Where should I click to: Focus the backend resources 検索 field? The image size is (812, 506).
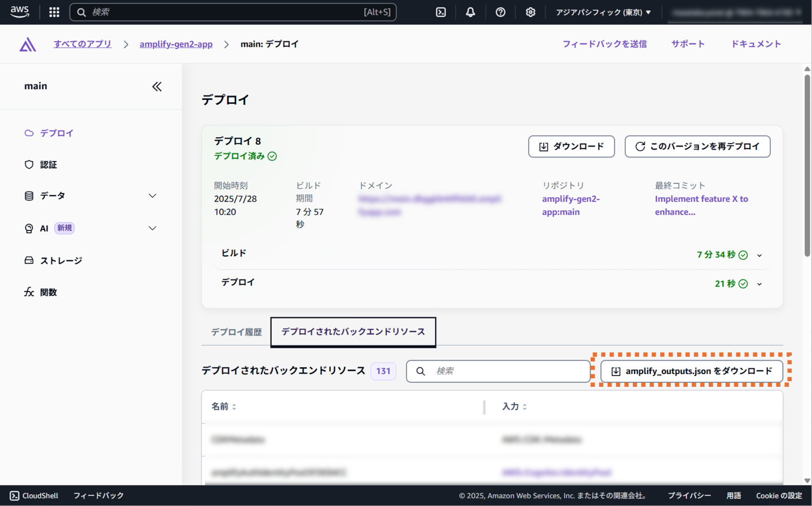(499, 371)
